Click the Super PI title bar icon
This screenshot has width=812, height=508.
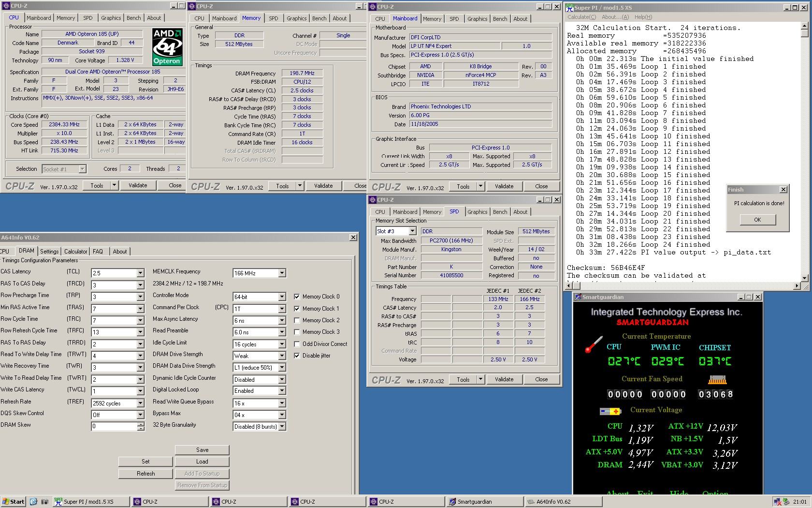tap(569, 7)
